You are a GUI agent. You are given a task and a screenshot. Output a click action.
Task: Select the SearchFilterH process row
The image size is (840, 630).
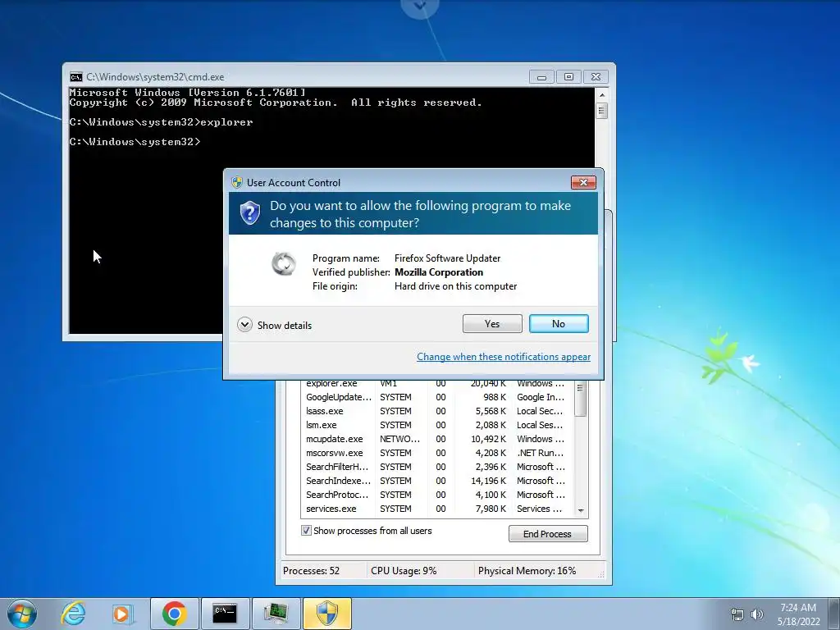437,467
